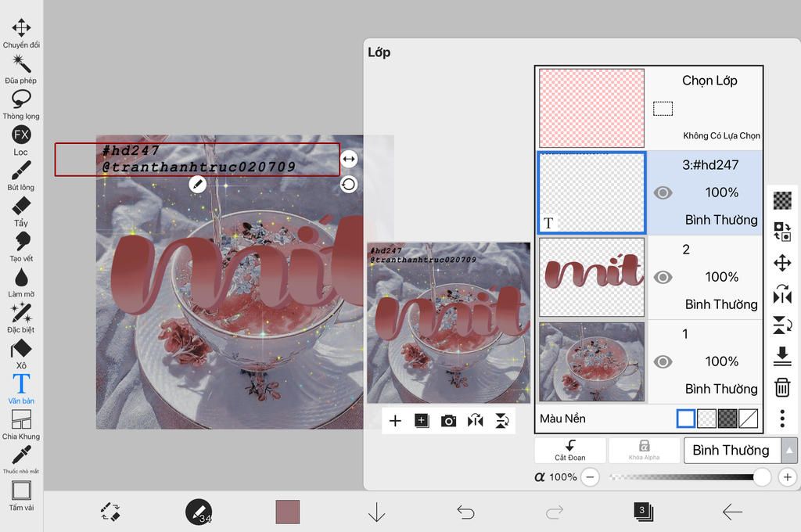Select text layer 3 thumbnail
Image resolution: width=801 pixels, height=532 pixels.
tap(591, 192)
